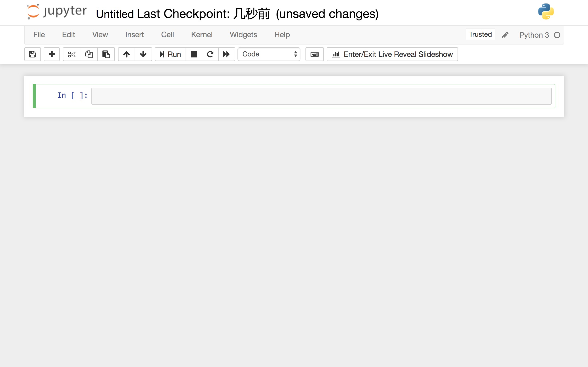
Task: Click the copy selected cells icon
Action: (89, 54)
